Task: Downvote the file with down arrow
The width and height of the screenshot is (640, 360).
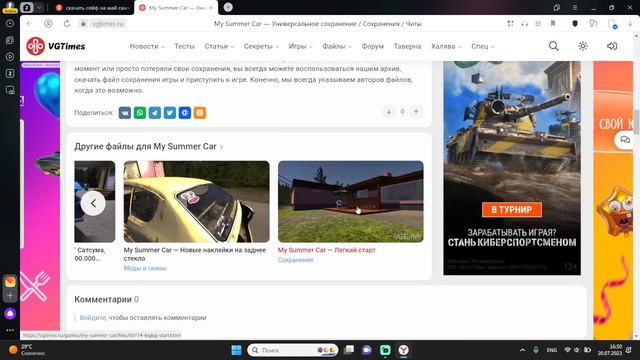Action: (389, 112)
